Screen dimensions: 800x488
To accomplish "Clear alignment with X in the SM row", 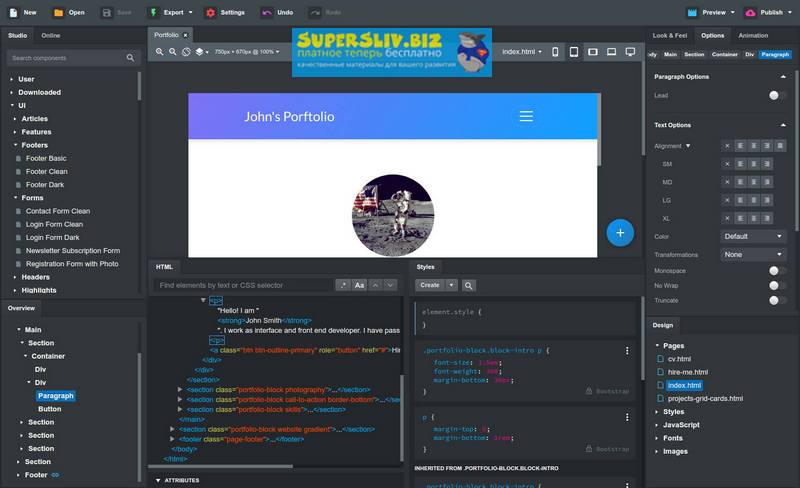I will tap(727, 164).
